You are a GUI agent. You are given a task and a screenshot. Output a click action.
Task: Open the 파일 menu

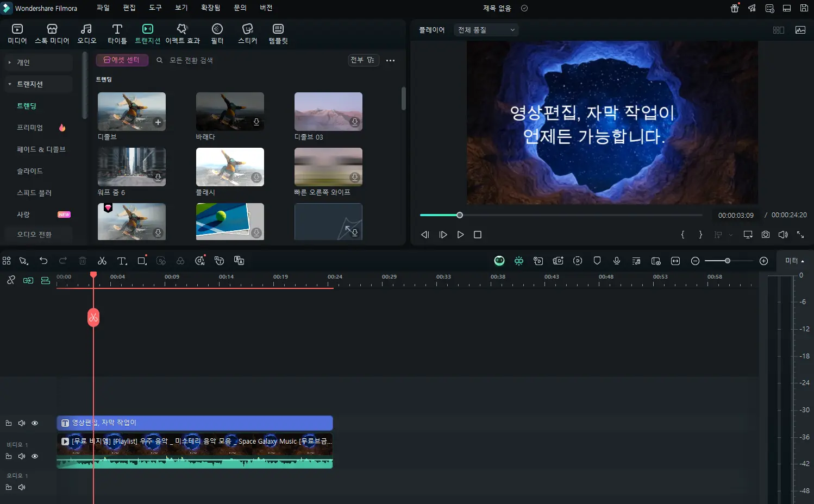point(103,8)
